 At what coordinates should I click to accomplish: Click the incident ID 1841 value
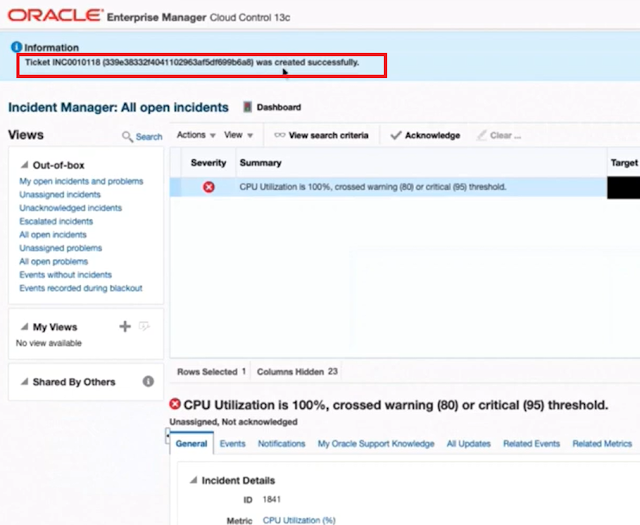pos(272,499)
